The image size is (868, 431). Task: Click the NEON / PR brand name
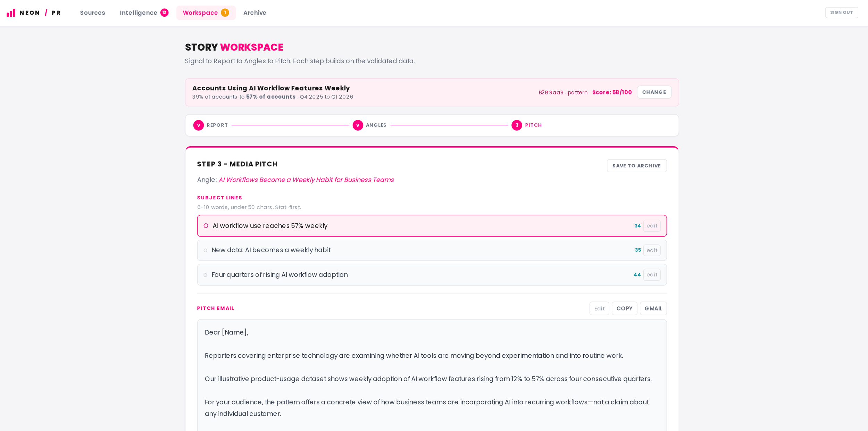(x=40, y=13)
